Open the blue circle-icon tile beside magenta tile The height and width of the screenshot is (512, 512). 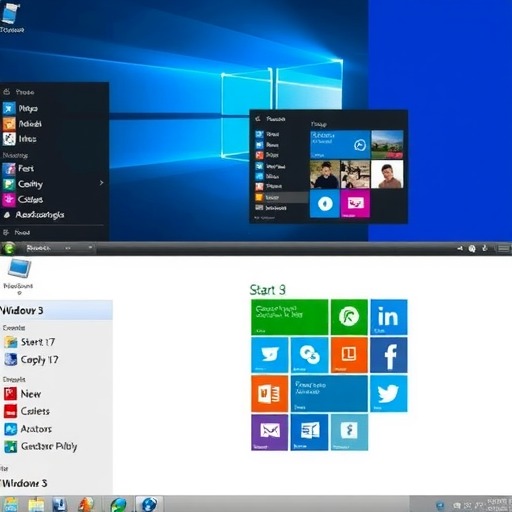[325, 203]
